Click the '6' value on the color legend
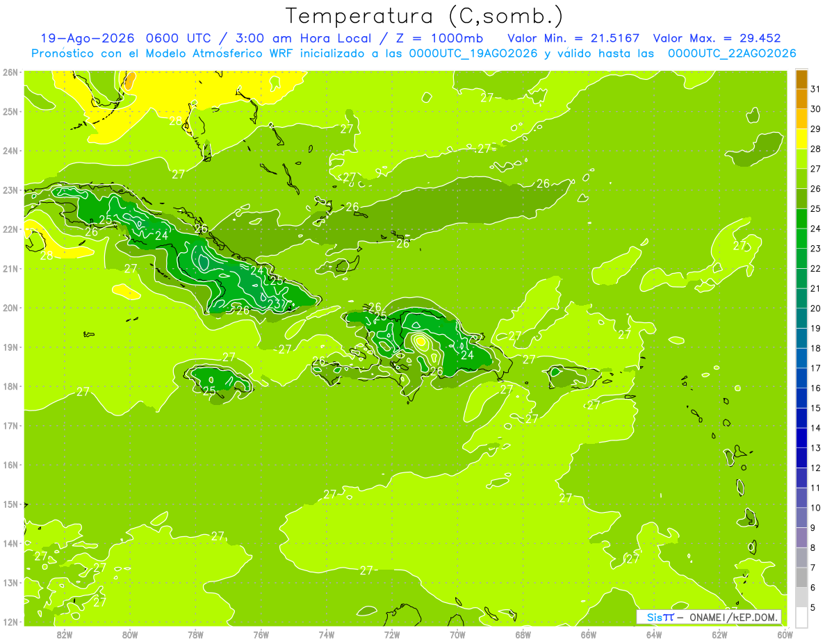 coord(814,588)
